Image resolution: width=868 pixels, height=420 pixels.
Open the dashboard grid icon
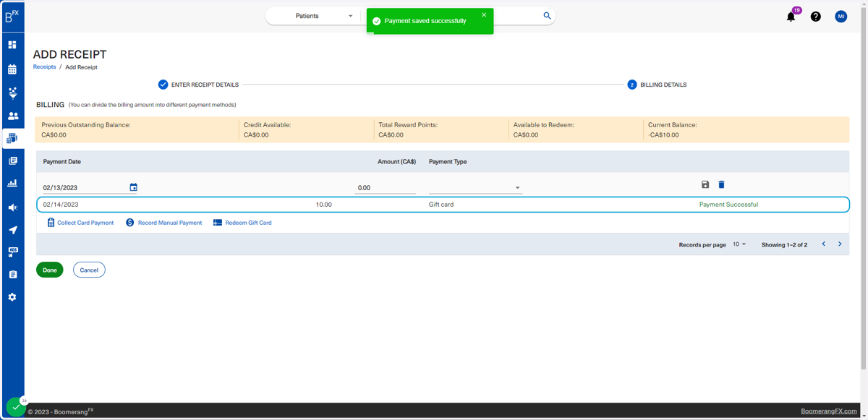pyautogui.click(x=12, y=45)
